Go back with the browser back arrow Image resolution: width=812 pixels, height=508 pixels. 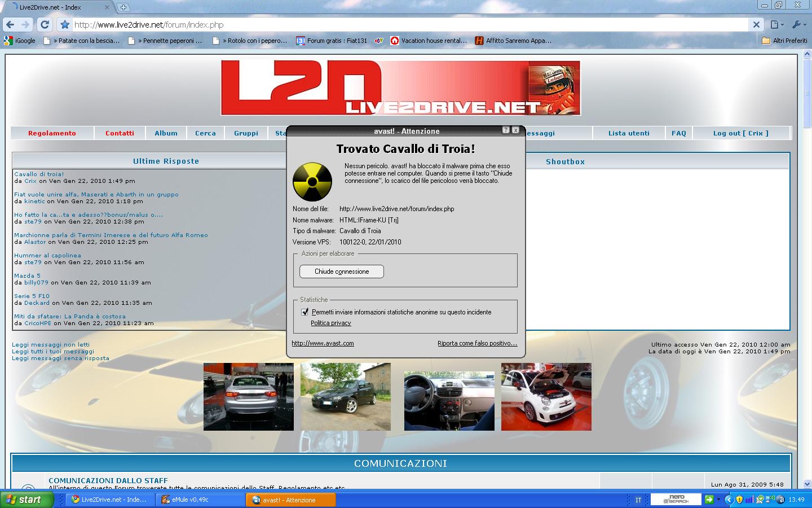point(10,25)
